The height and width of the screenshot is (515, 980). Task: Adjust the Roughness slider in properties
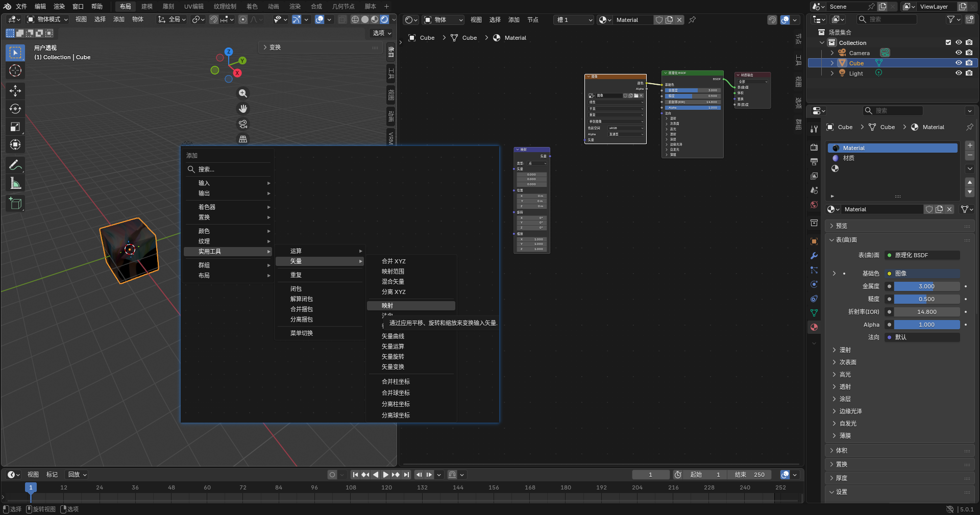[x=926, y=299]
